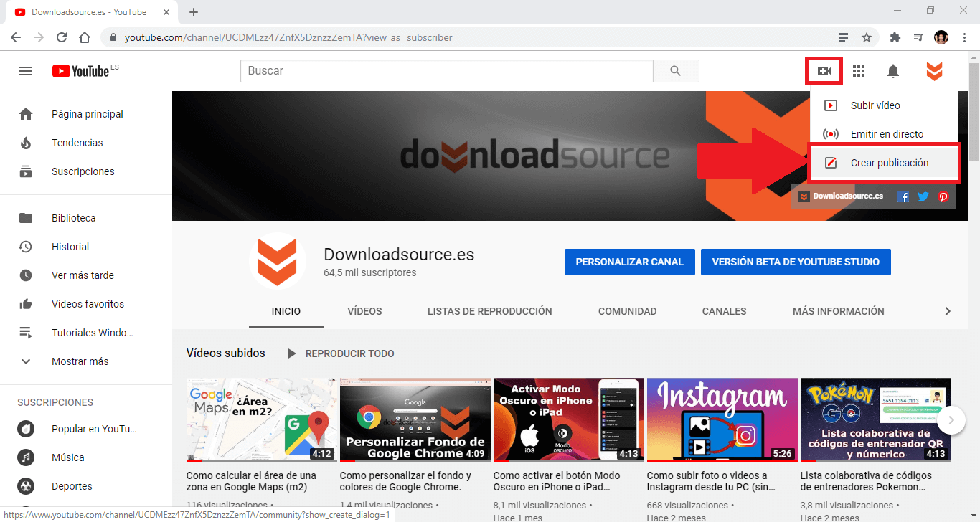Image resolution: width=980 pixels, height=522 pixels.
Task: Switch to the LISTAS DE REPRODUCCIÓN tab
Action: pyautogui.click(x=490, y=311)
